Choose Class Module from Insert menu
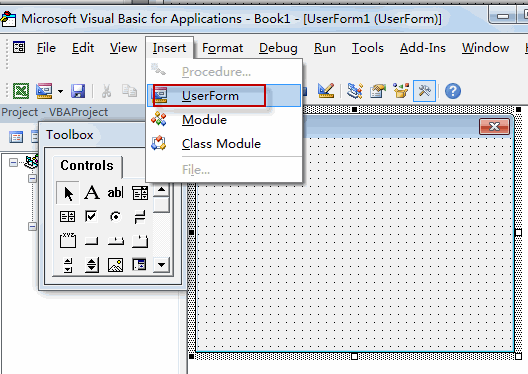The image size is (528, 374). [224, 144]
